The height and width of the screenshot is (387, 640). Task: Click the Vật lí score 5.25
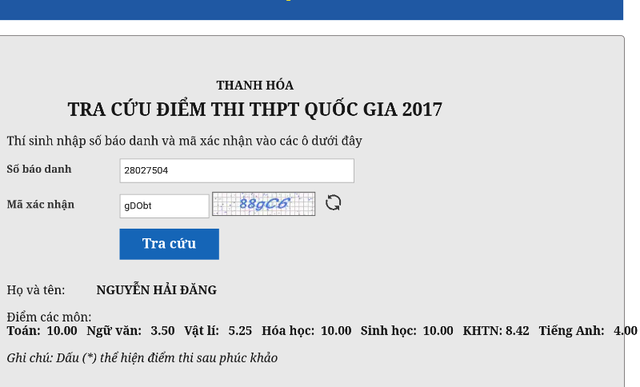point(240,331)
